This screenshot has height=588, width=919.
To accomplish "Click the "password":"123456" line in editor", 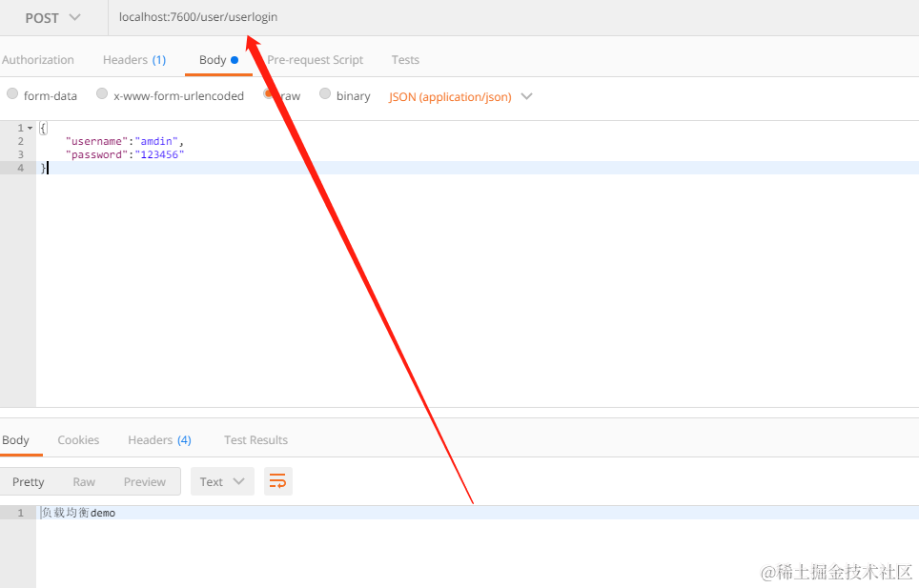I will point(125,154).
